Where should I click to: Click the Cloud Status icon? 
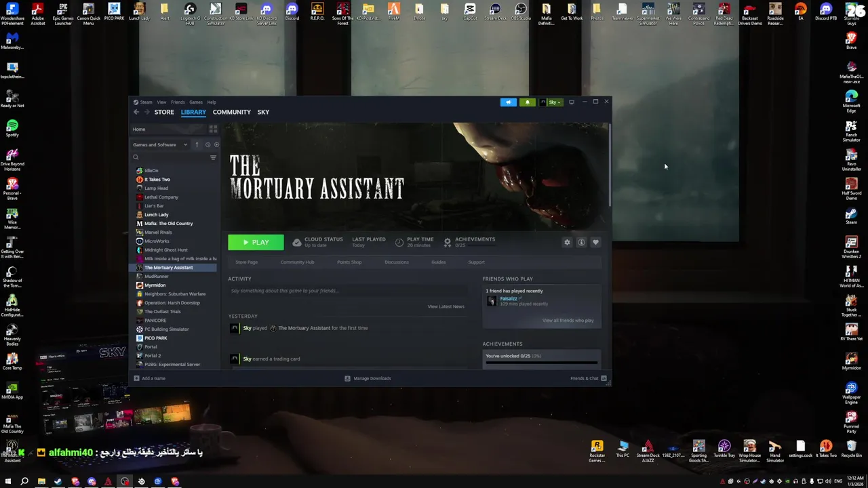click(x=296, y=242)
